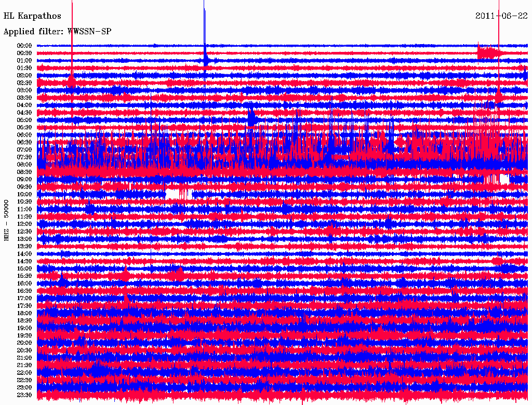
Task: Select the 04:30 time label
Action: [x=24, y=113]
